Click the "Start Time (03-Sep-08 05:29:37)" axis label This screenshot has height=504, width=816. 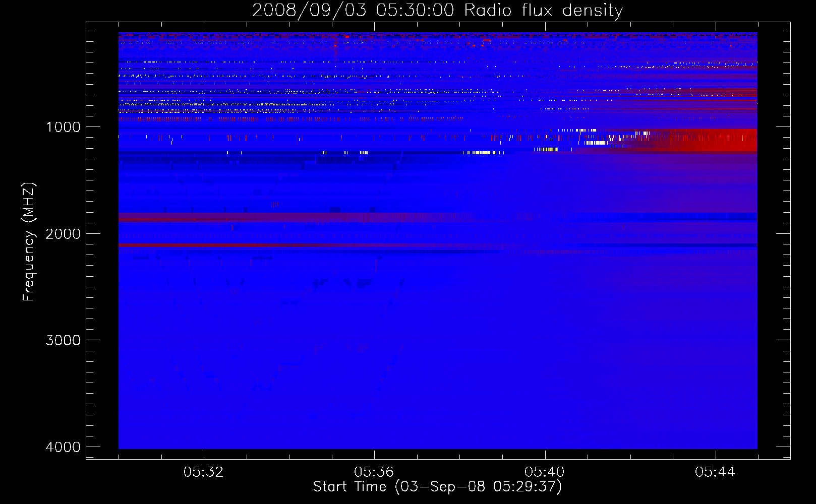tap(437, 487)
